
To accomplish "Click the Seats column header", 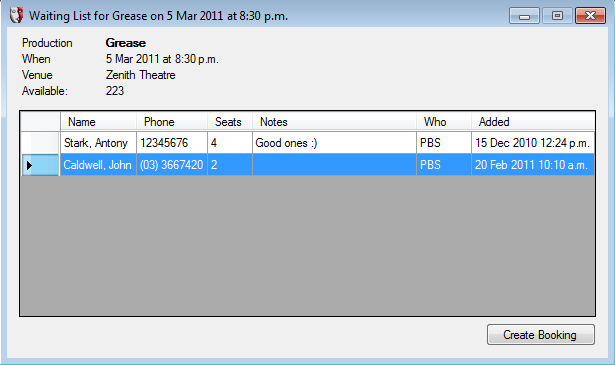I will click(230, 122).
